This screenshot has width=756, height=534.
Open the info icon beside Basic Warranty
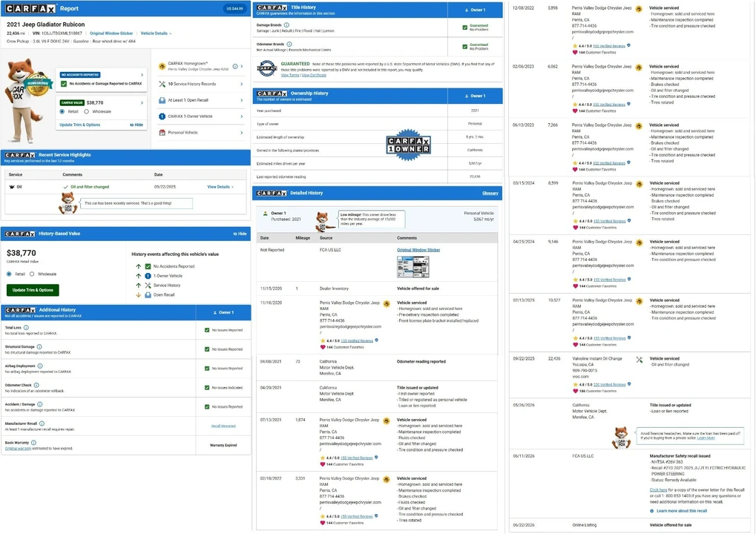click(x=33, y=443)
